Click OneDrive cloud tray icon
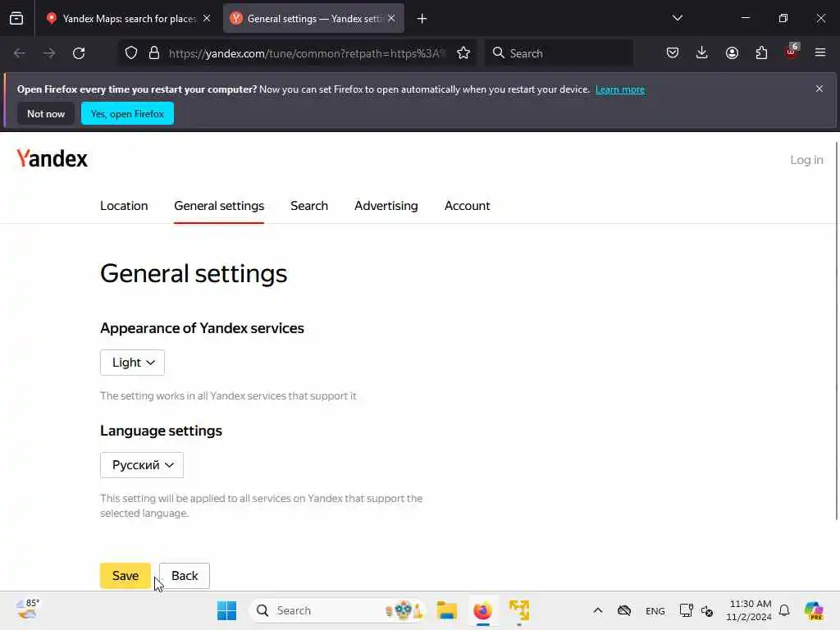Screen dimensions: 840x630 point(624,610)
